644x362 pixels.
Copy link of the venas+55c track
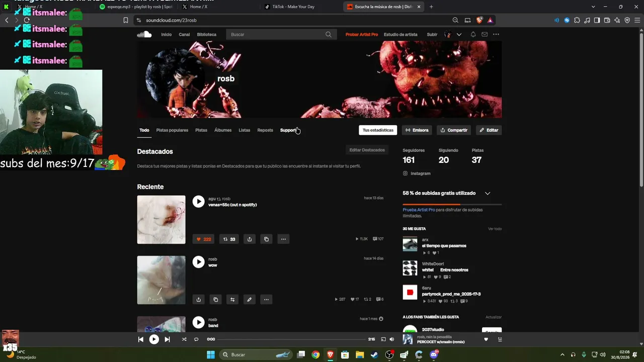click(267, 239)
